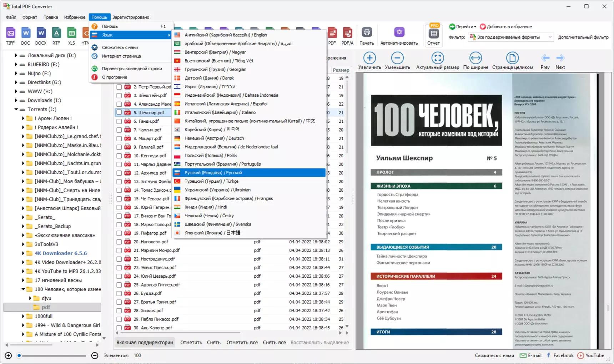614x364 pixels.
Task: Click the Отметить button
Action: tap(191, 342)
